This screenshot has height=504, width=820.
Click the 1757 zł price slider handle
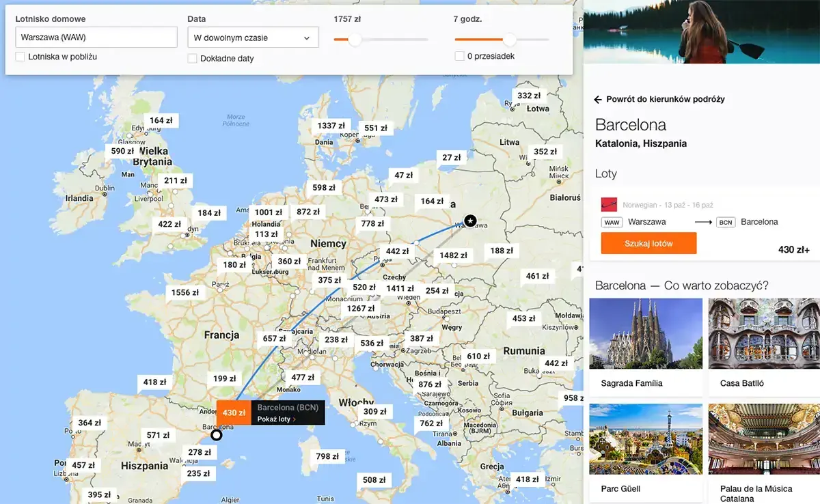355,40
